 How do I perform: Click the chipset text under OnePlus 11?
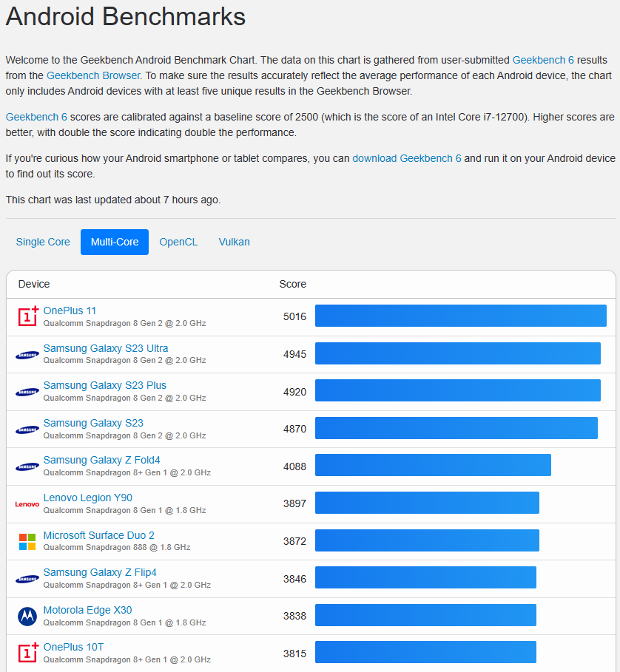[124, 324]
